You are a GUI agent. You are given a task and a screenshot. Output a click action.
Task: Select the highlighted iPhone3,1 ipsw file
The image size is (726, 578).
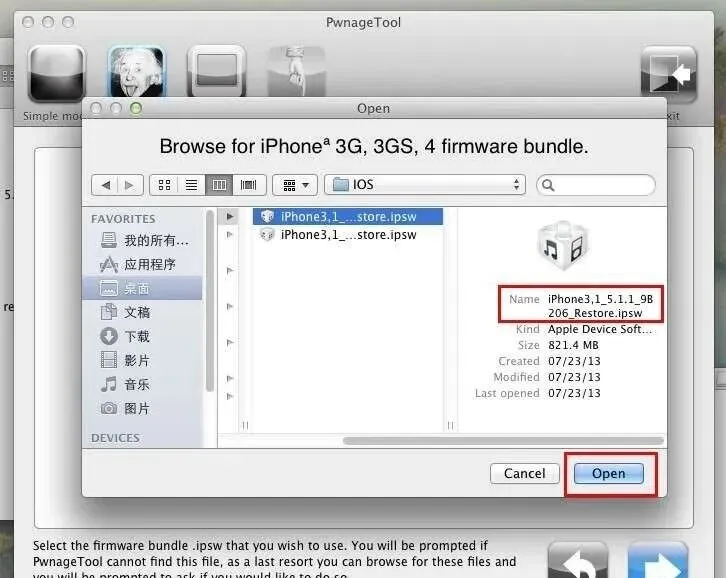coord(348,216)
